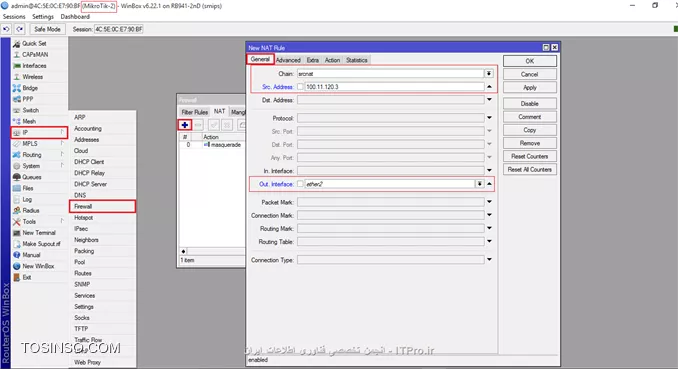Select the General tab
The image size is (678, 369).
point(260,59)
